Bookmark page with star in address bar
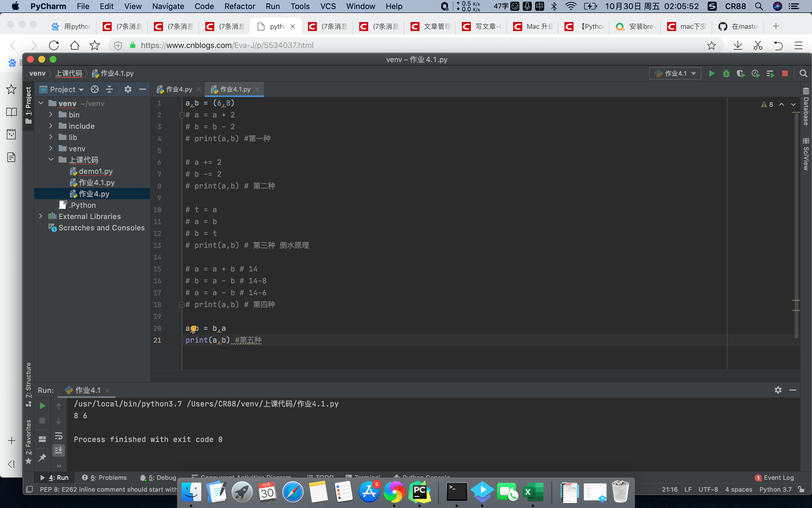 [x=711, y=45]
